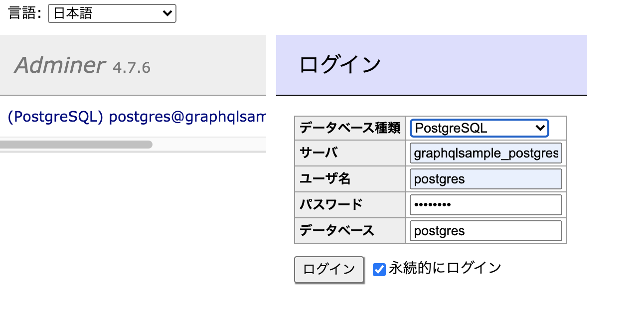Click the ログイン submit button
Screen dimensions: 644x316
[x=329, y=270]
